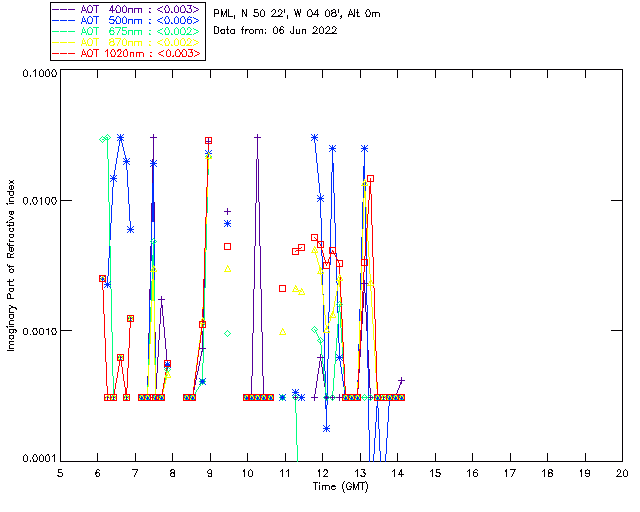Viewport: 640px width, 512px height.
Task: Click the purple peak at time 10.3
Action: pos(257,137)
